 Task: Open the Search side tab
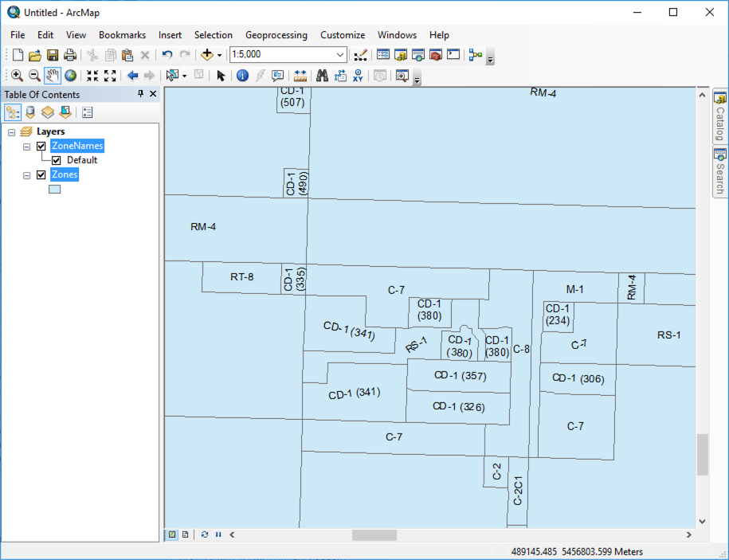[719, 172]
